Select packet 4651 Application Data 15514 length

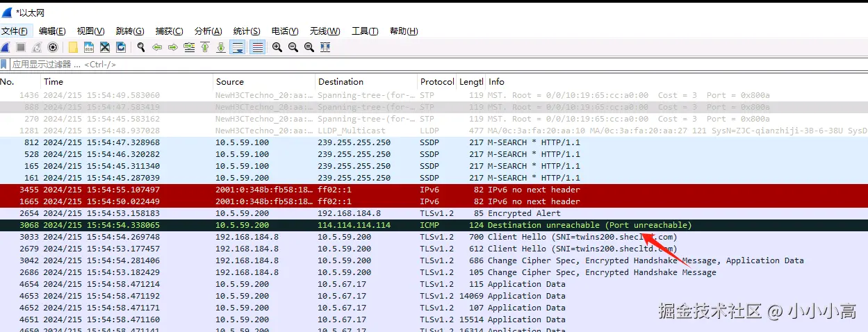tap(434, 319)
